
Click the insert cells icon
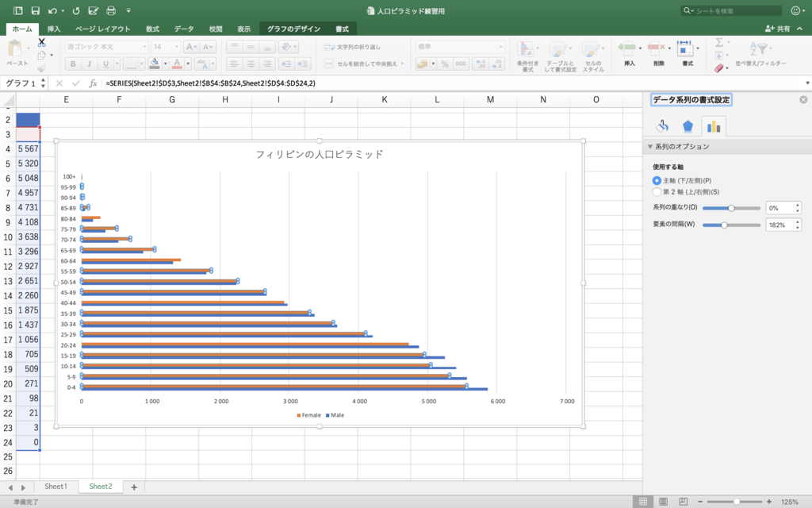tap(626, 49)
